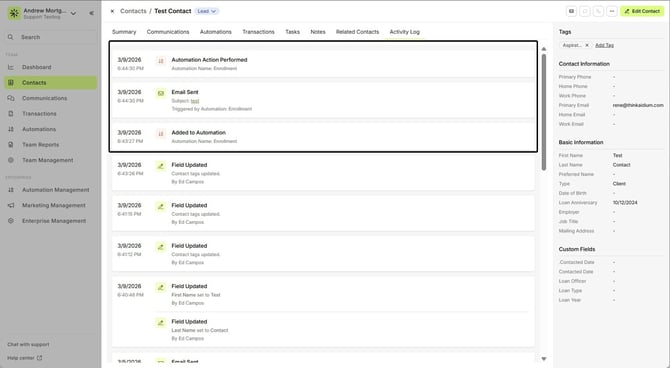Select the Activity Log tab

(405, 32)
